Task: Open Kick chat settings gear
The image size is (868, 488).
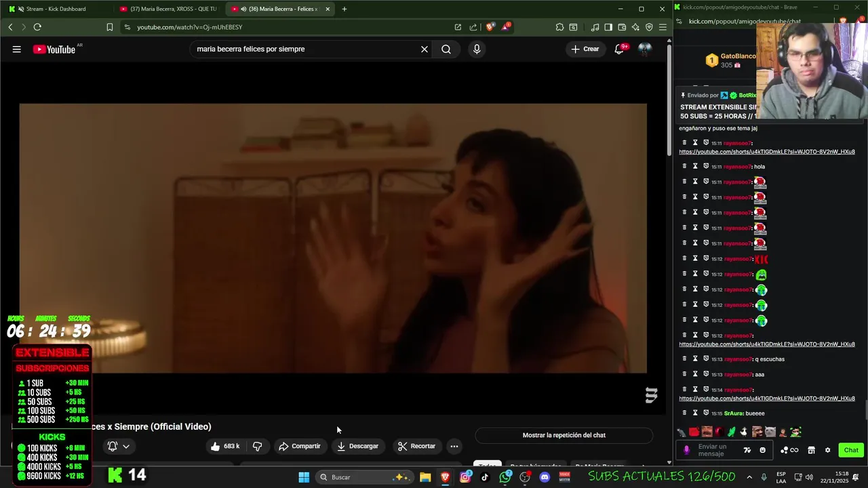Action: (827, 450)
